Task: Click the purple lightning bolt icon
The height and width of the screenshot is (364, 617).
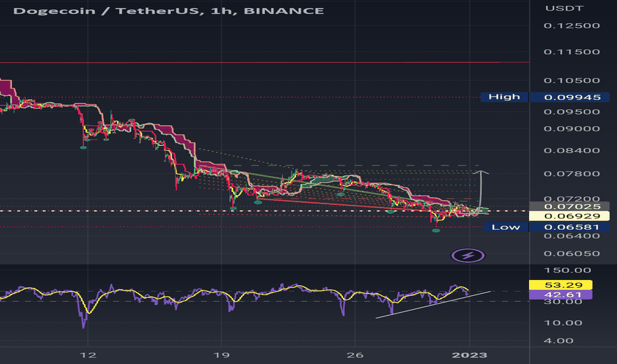Action: point(468,255)
